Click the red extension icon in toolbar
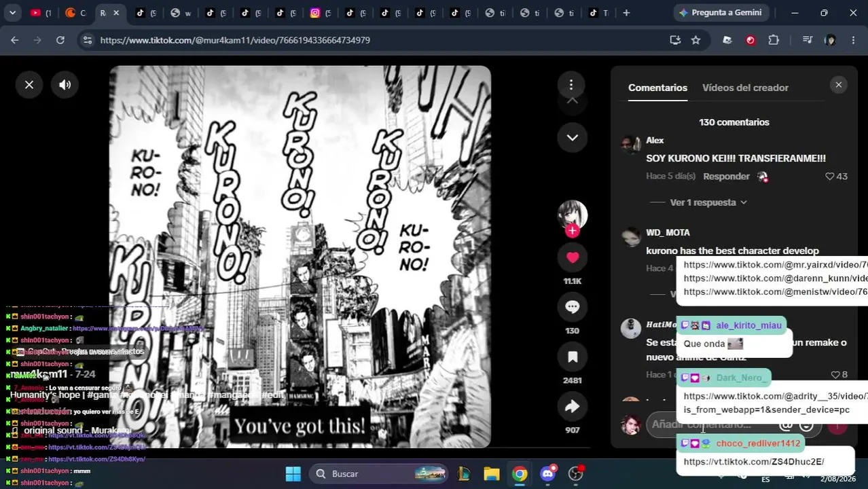 (751, 40)
